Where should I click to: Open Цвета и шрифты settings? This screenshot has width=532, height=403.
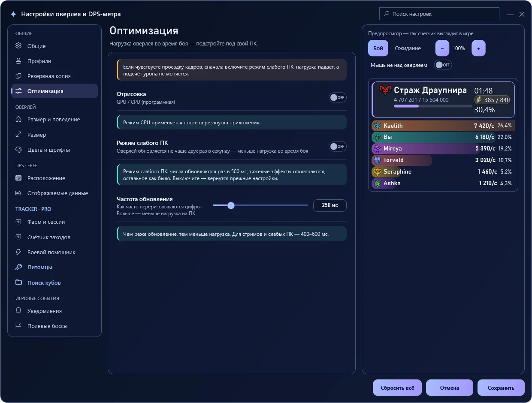coord(54,150)
